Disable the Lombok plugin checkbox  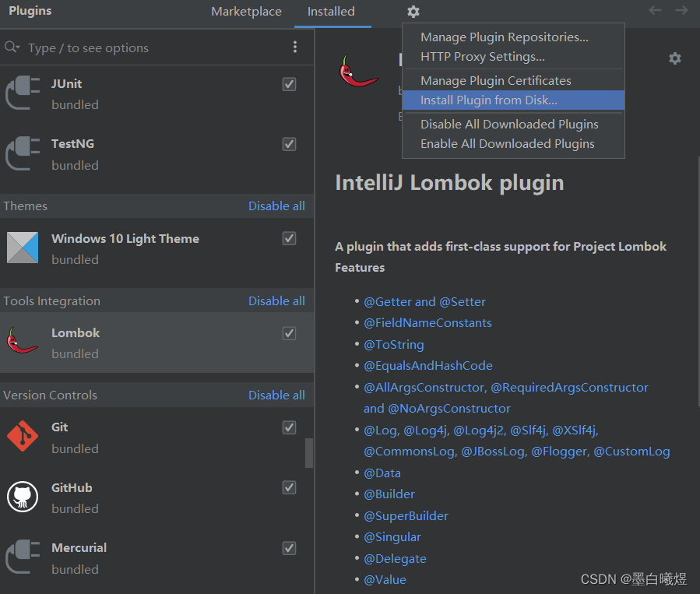[x=290, y=333]
